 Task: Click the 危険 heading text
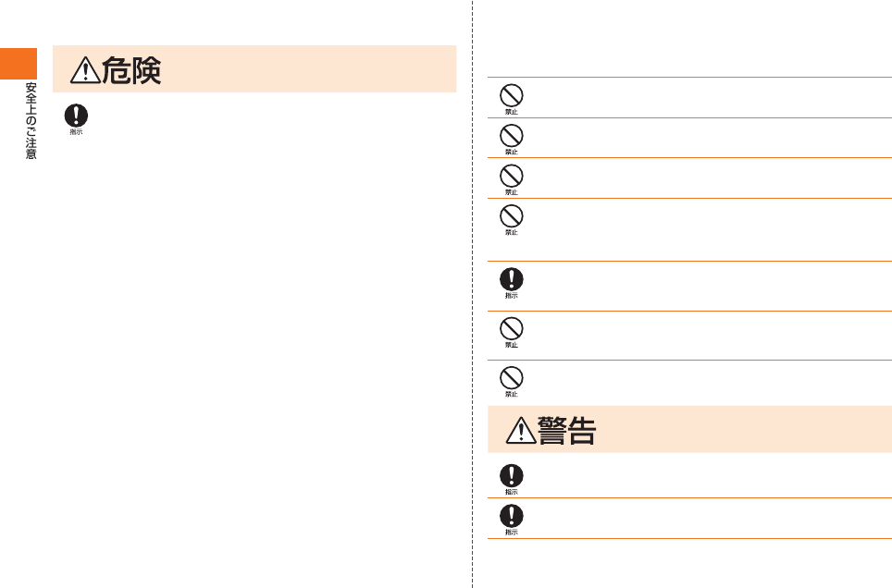click(x=131, y=70)
